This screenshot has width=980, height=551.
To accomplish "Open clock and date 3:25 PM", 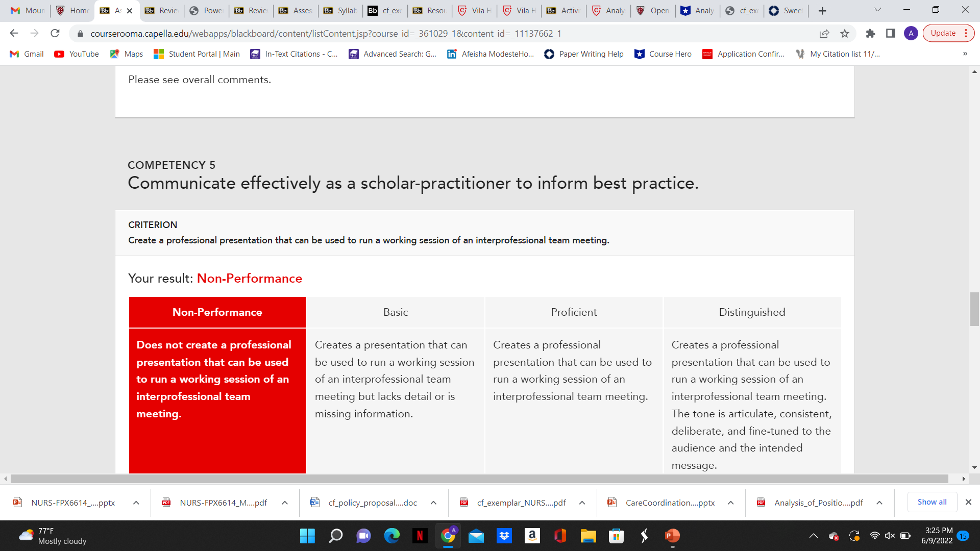I will tap(937, 536).
